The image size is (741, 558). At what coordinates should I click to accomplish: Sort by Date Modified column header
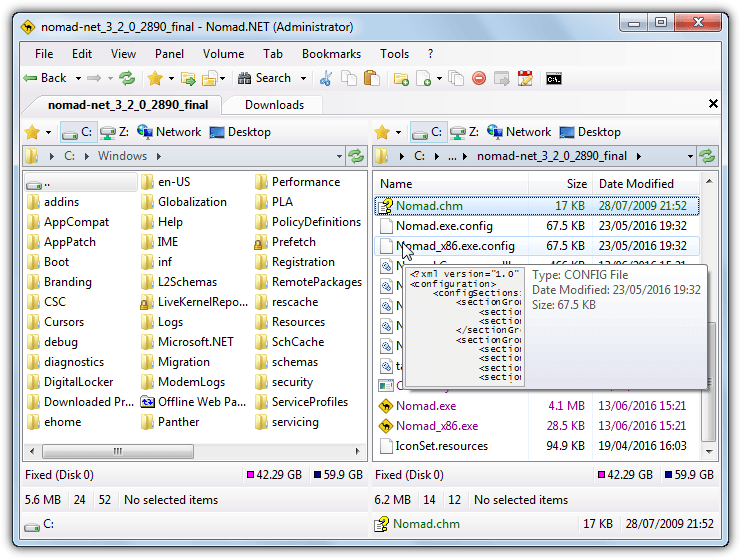[646, 184]
